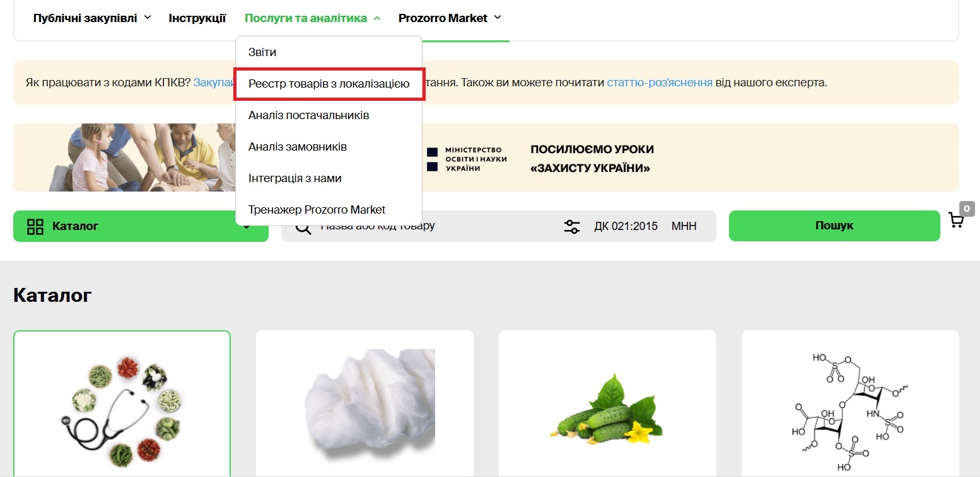Open the chemical formula category card
This screenshot has width=980, height=477.
click(850, 403)
